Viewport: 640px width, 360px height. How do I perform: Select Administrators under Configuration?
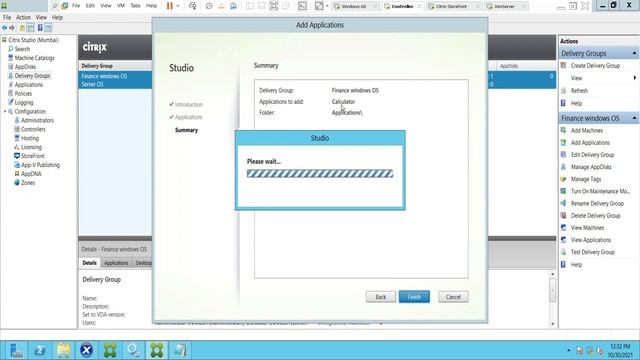[x=37, y=120]
